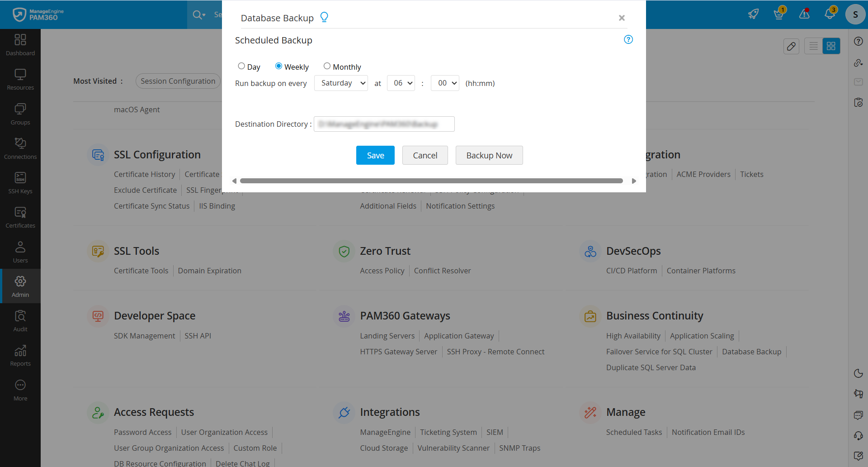868x467 pixels.
Task: Click the Save button
Action: pyautogui.click(x=375, y=155)
